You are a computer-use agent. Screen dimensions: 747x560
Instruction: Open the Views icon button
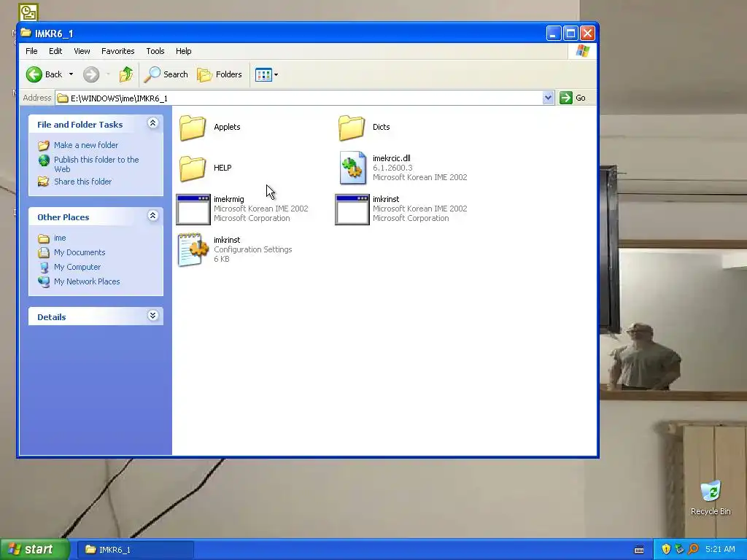pos(263,74)
